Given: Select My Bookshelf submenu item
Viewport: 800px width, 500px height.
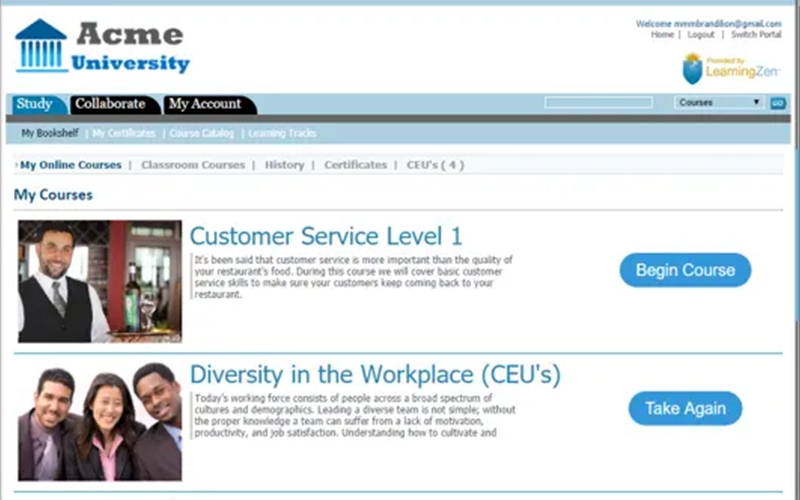Looking at the screenshot, I should tap(50, 133).
